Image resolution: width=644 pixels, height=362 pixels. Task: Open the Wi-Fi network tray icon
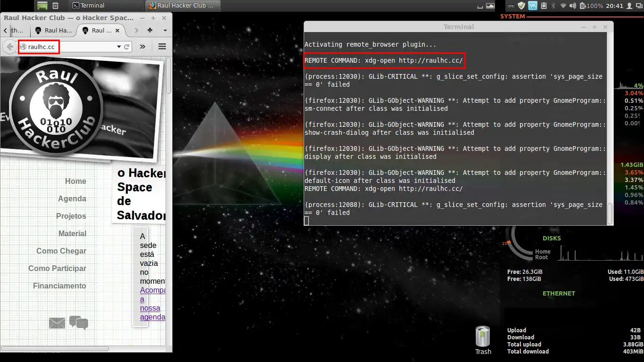click(563, 6)
